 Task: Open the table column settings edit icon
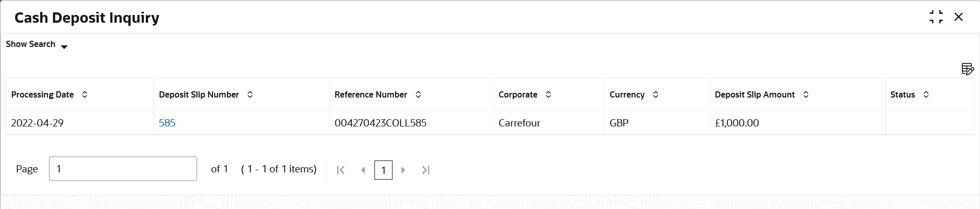968,69
